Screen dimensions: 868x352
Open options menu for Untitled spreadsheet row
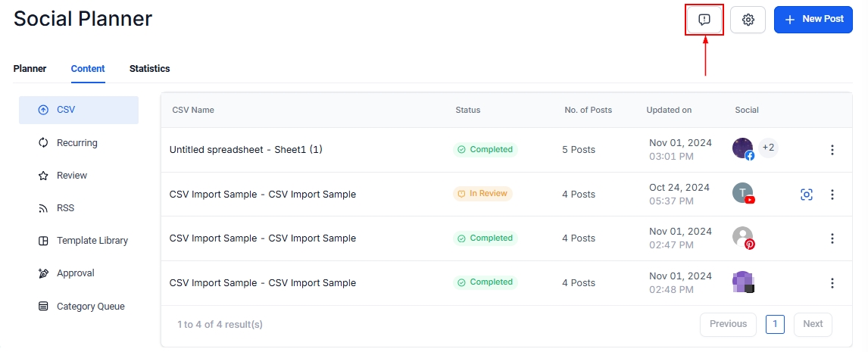[x=832, y=150]
